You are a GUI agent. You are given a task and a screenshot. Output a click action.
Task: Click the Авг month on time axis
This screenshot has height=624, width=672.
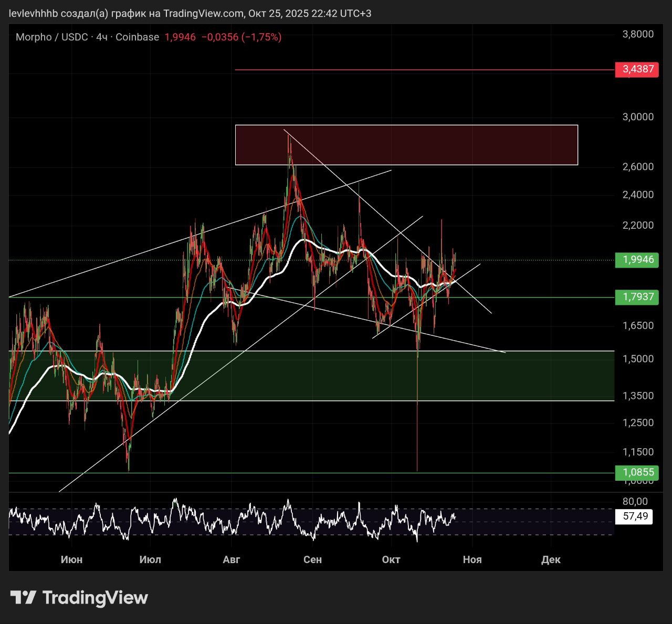[232, 559]
